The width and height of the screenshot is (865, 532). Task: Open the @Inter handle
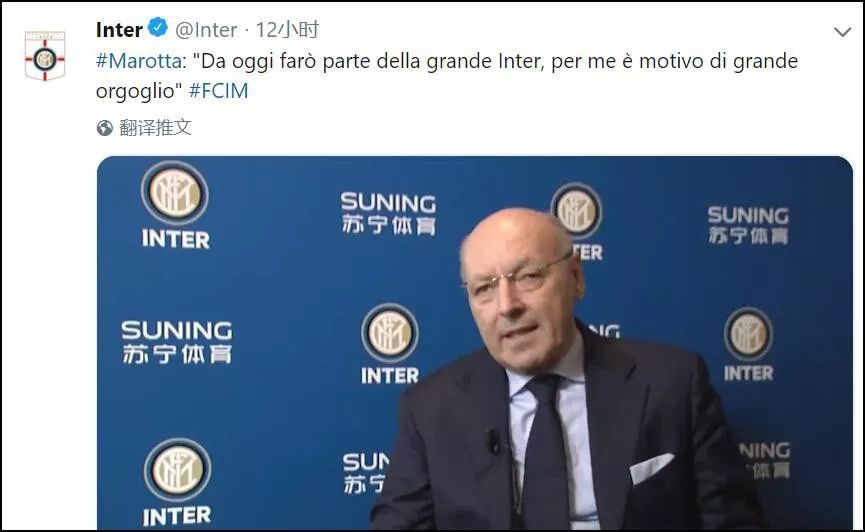(206, 30)
